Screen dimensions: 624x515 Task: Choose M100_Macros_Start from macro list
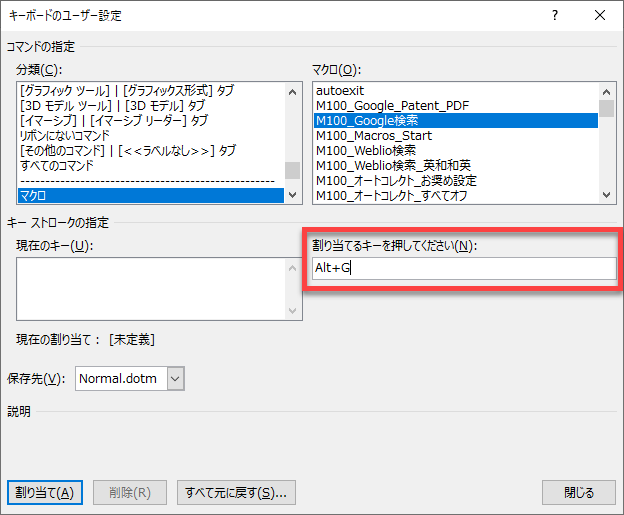(x=455, y=136)
